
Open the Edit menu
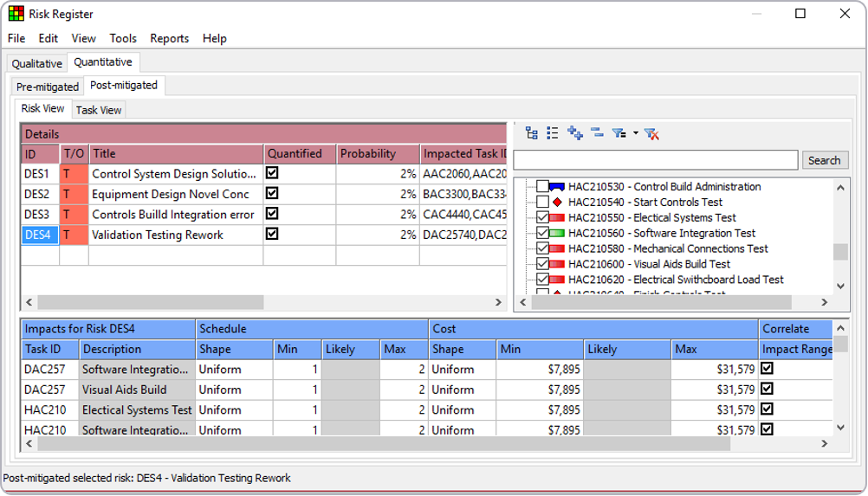pos(49,39)
